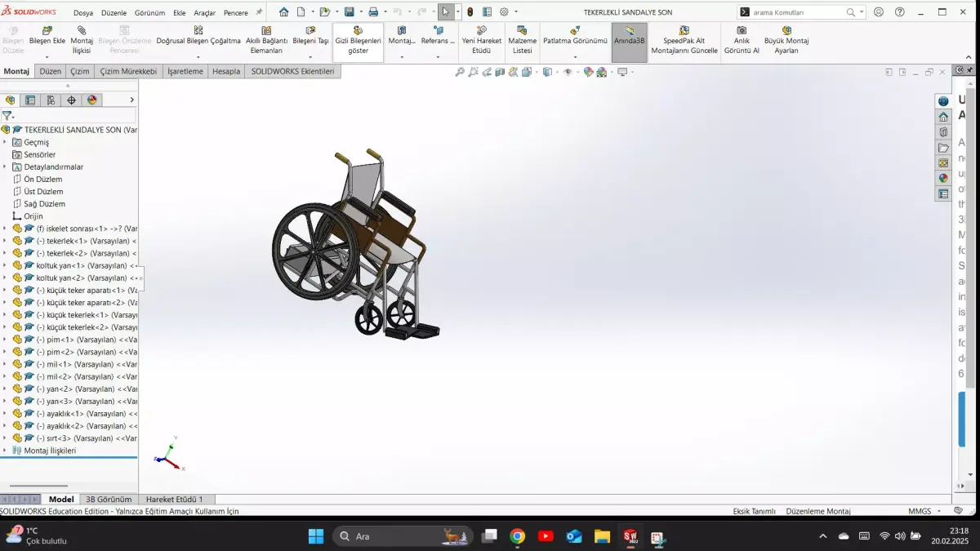Switch to the Hareket Etüdü 1 tab
Screen dimensions: 980x551
[176, 499]
